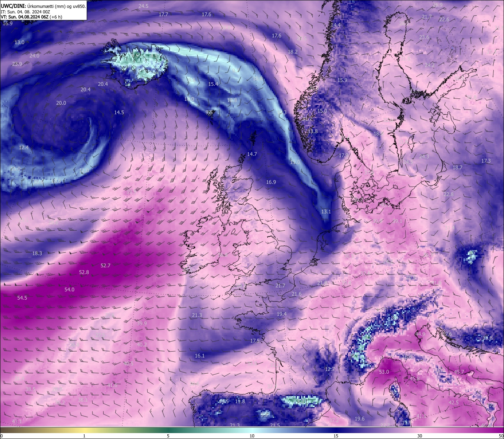Select the 19.6 value label

coord(359,419)
